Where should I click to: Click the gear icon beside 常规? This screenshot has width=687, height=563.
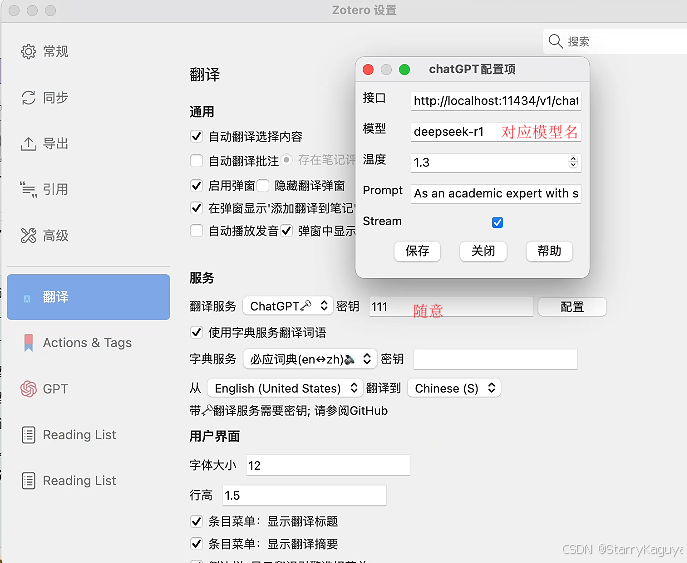click(28, 52)
